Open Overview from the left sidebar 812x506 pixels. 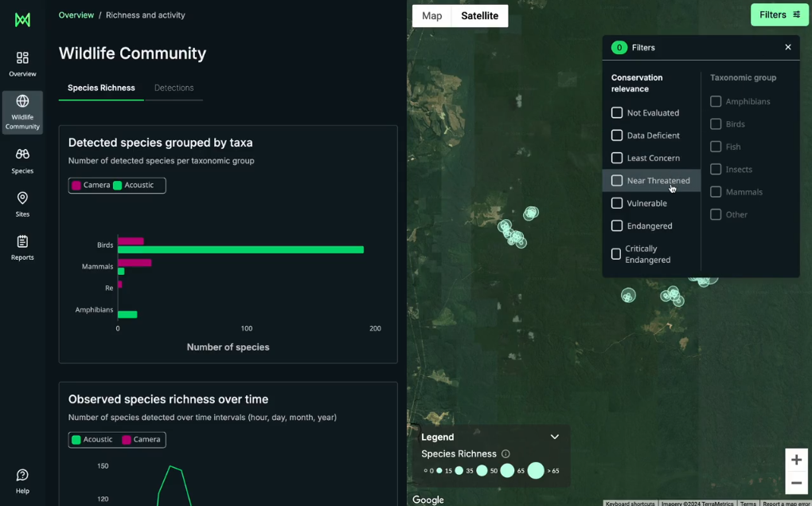click(x=22, y=63)
